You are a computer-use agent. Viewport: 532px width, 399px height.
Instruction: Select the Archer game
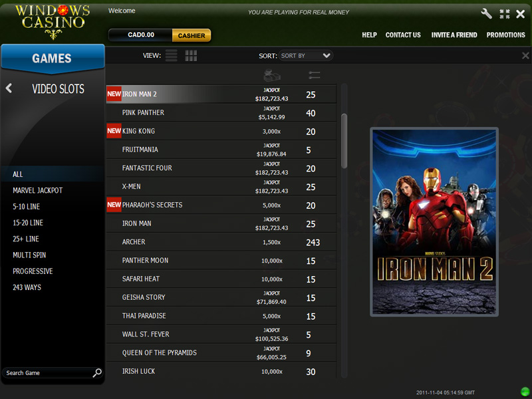[x=221, y=242]
